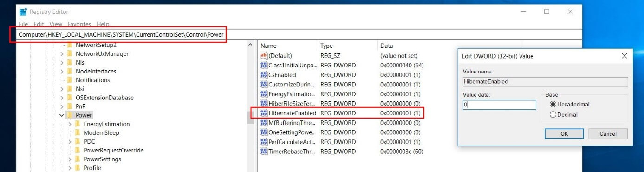The image size is (644, 172).
Task: Select the TimerRebaseThr... DWORD icon
Action: pyautogui.click(x=264, y=151)
